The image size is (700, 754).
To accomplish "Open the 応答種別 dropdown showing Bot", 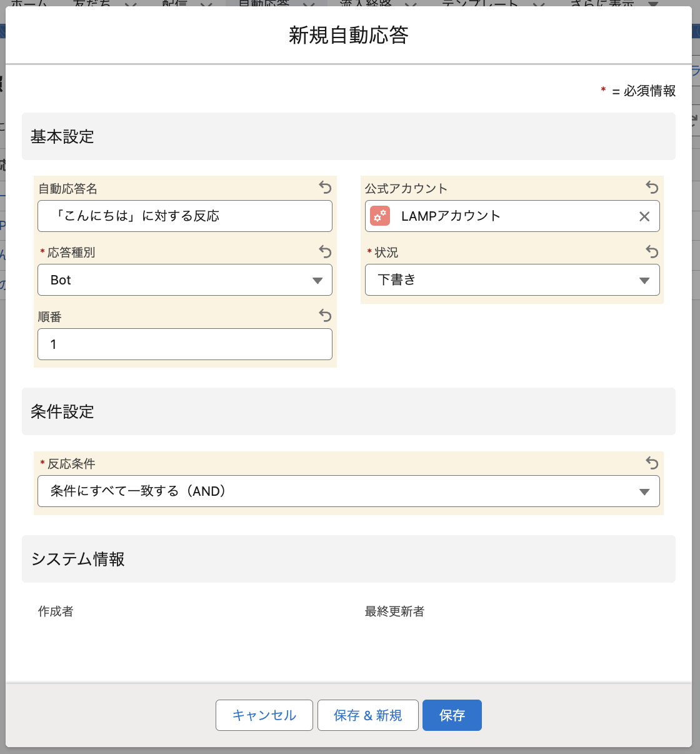I will point(184,280).
